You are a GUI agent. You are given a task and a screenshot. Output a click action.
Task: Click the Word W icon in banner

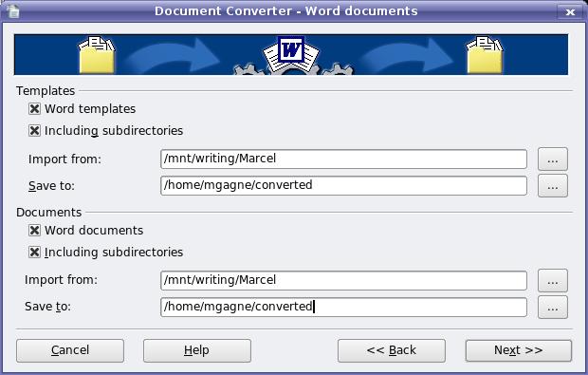pos(291,50)
